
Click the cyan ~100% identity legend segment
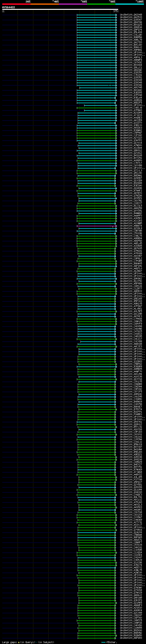tap(130, 4)
